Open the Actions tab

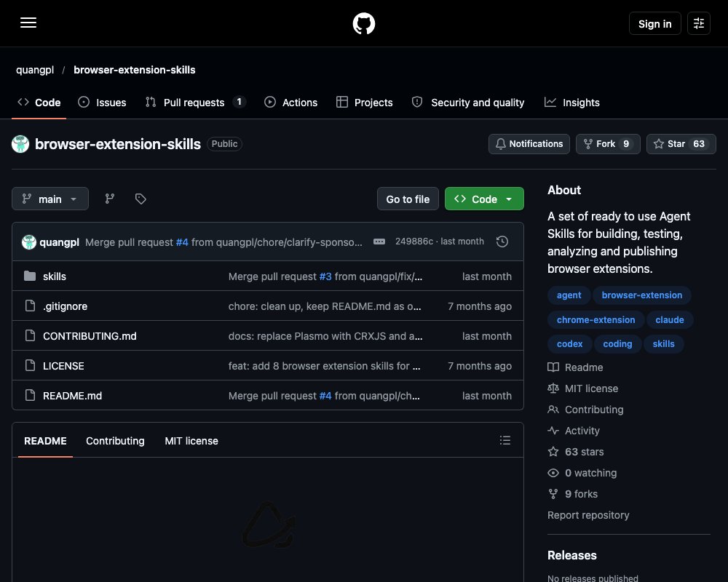[290, 103]
